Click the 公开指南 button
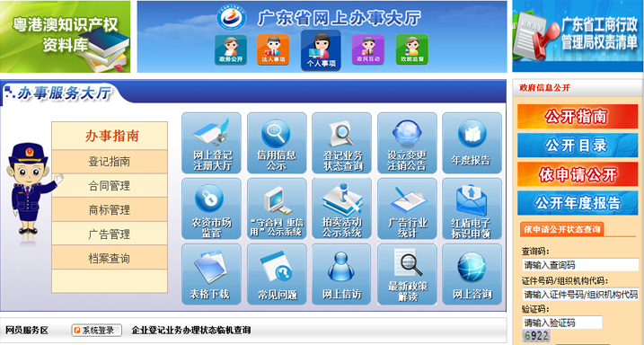Screen dimensions: 644x345 tap(578, 117)
